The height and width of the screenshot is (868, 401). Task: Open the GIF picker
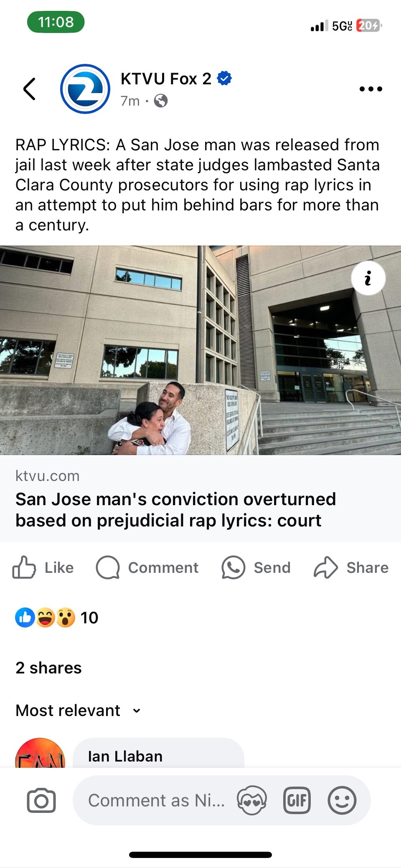(297, 800)
